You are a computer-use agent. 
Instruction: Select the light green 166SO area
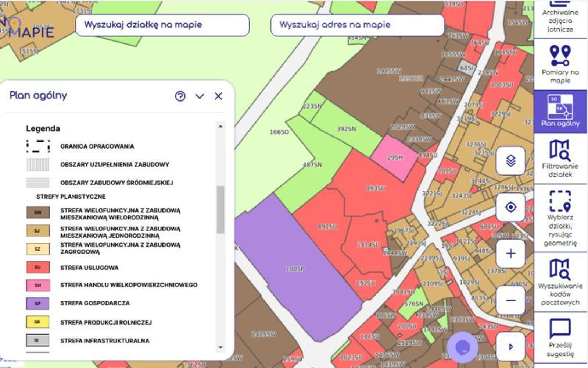(279, 132)
